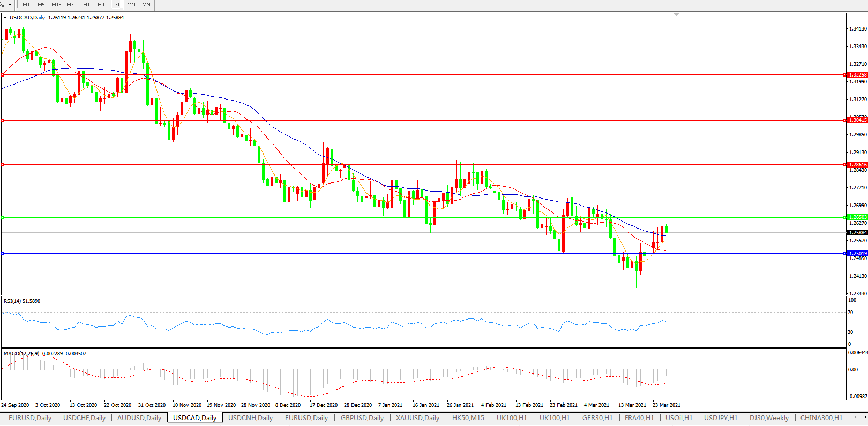Click the chart shift triangle marker
Viewport: 868px width, 426px height.
pyautogui.click(x=677, y=15)
